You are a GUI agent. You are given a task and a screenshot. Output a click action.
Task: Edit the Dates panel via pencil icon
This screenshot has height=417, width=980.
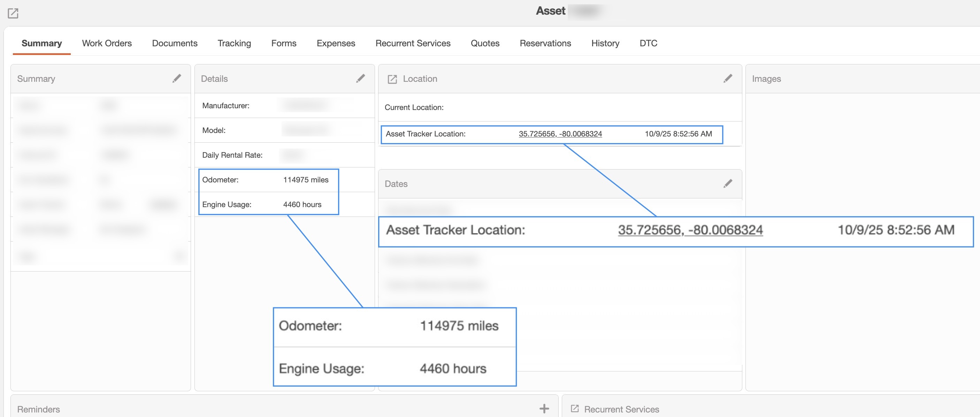[728, 183]
